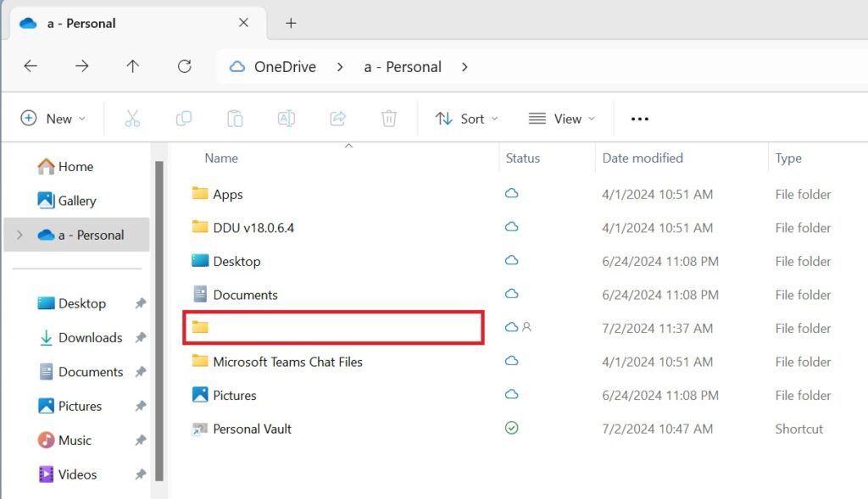Click the OneDrive cloud icon in address bar
The height and width of the screenshot is (499, 868).
point(237,66)
